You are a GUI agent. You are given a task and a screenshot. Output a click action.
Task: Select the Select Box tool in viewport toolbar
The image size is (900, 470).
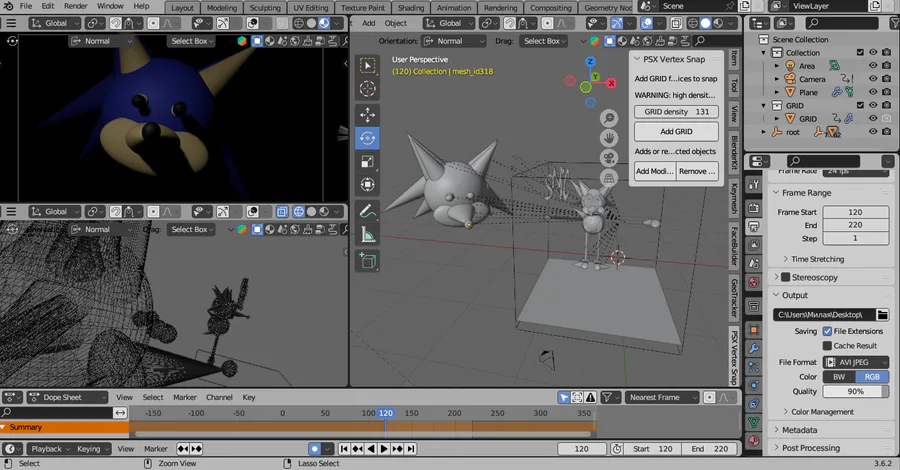[367, 66]
